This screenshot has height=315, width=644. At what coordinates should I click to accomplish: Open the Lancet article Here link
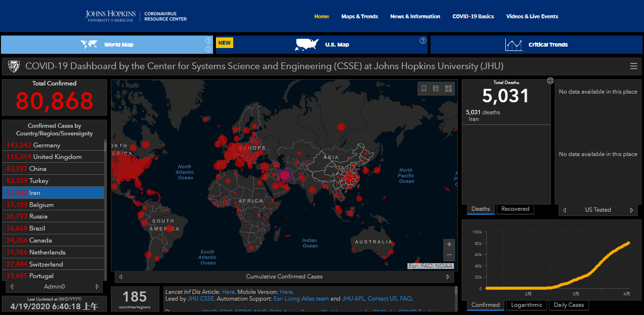click(228, 291)
